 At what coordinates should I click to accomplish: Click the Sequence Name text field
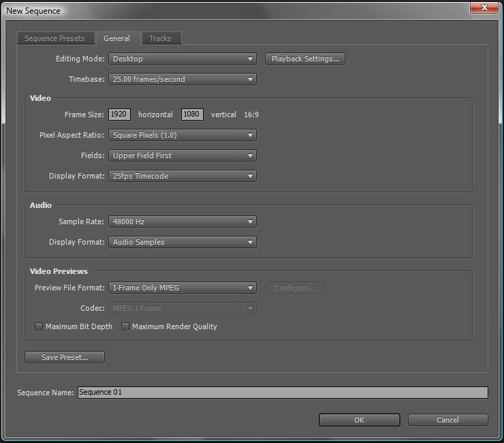tap(282, 393)
